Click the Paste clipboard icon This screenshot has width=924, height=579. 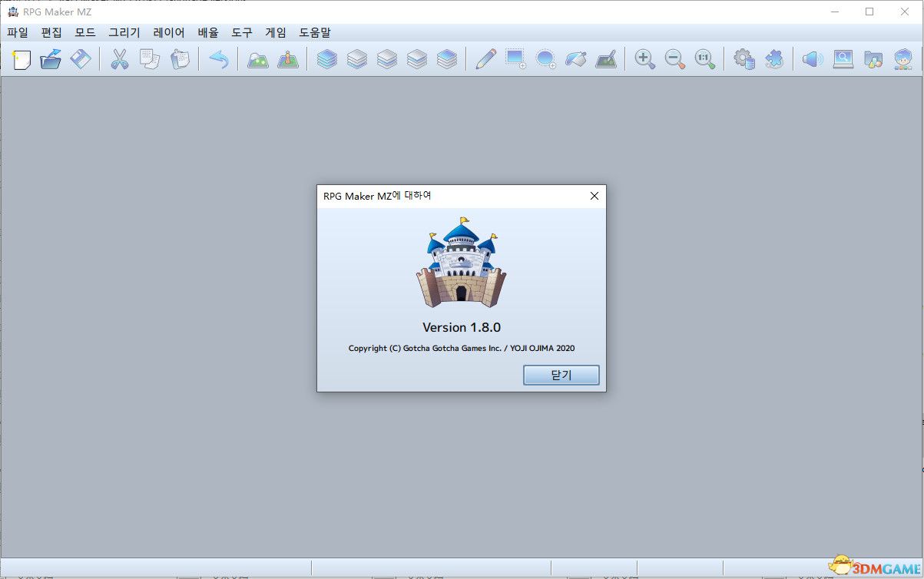coord(180,59)
